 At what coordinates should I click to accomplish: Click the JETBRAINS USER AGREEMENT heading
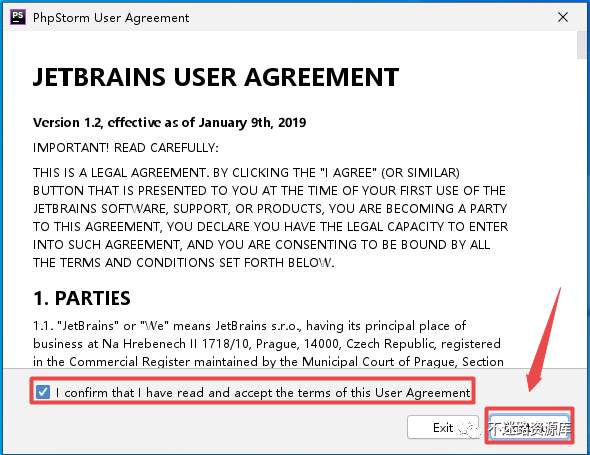click(216, 77)
